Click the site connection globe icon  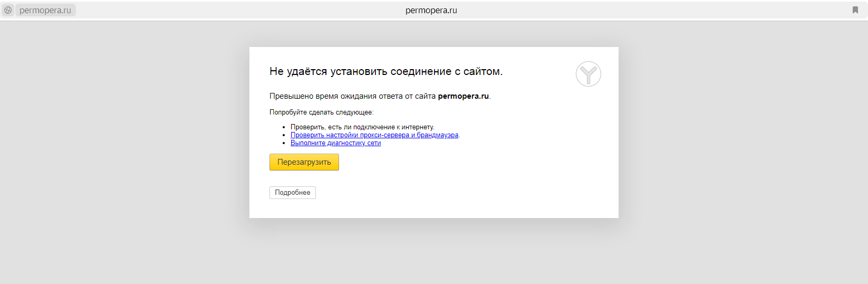point(8,10)
